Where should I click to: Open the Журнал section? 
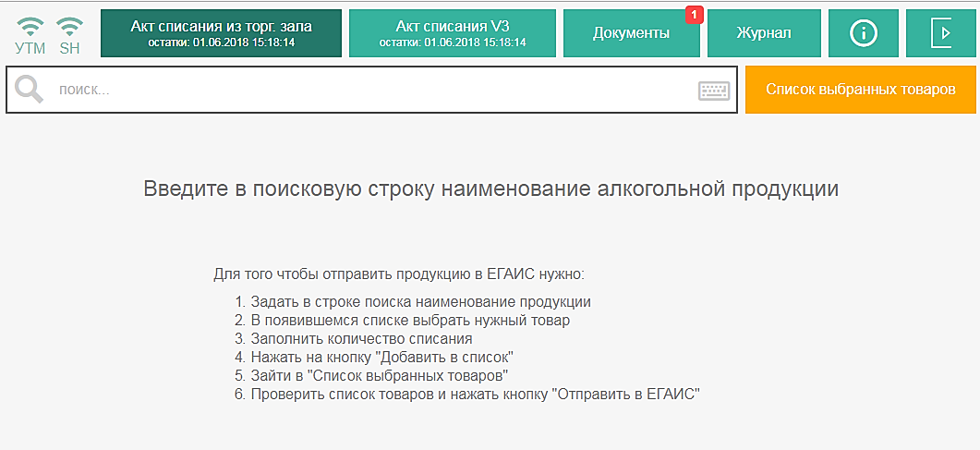(763, 33)
